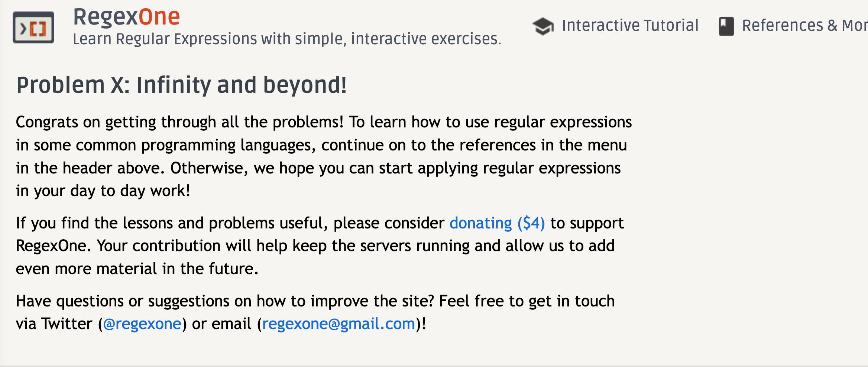
Task: Click the "Problem X: Infinity and beyond!" heading
Action: 182,85
